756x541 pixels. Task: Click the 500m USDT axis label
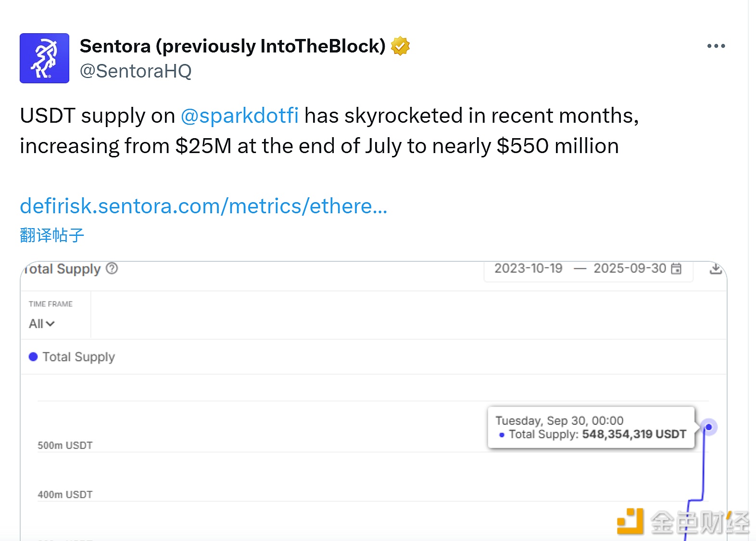65,445
